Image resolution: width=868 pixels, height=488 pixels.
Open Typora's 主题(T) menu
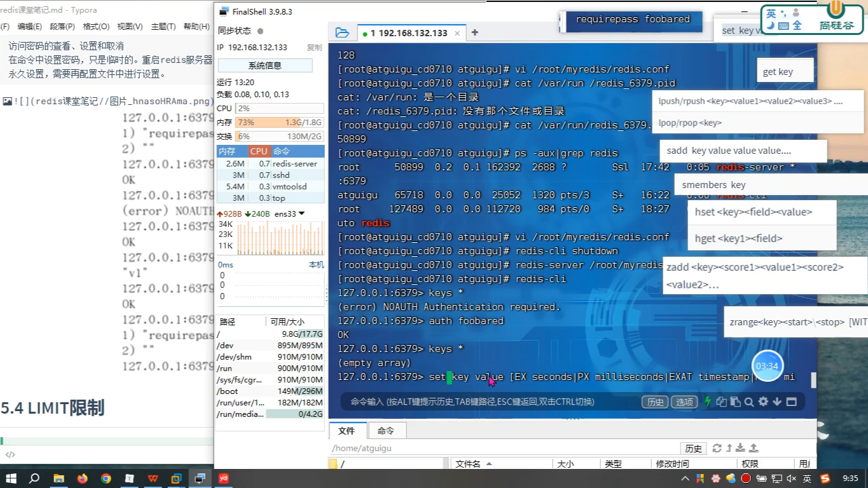click(x=163, y=26)
